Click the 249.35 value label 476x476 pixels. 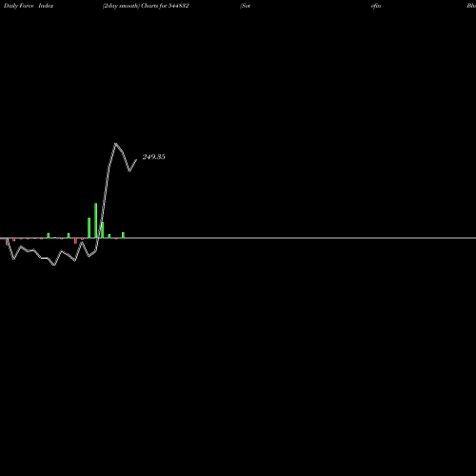click(x=153, y=157)
